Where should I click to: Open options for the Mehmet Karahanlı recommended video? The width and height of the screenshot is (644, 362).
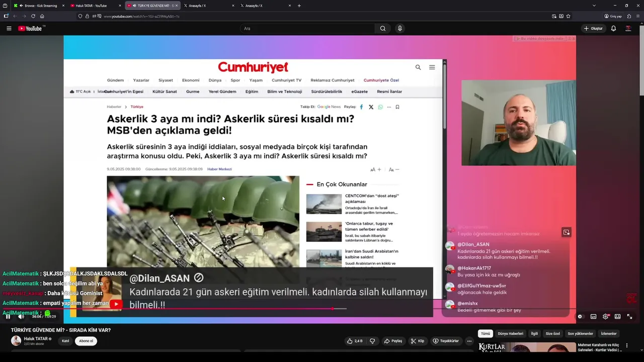(x=627, y=346)
